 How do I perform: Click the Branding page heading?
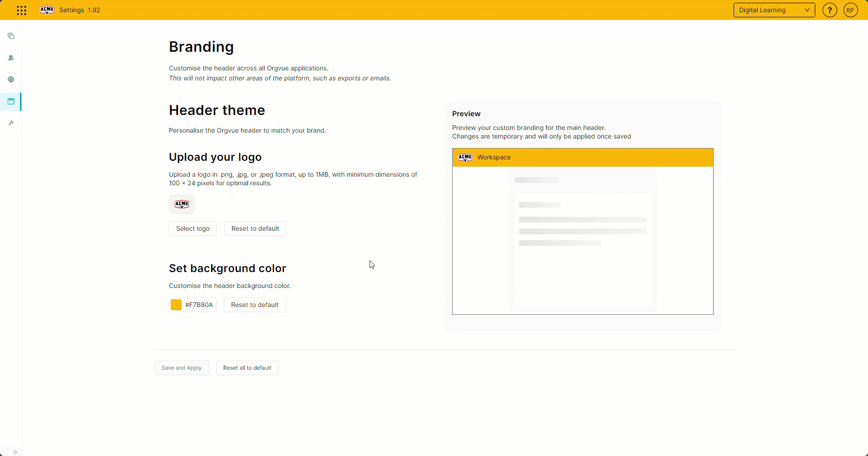pyautogui.click(x=201, y=47)
